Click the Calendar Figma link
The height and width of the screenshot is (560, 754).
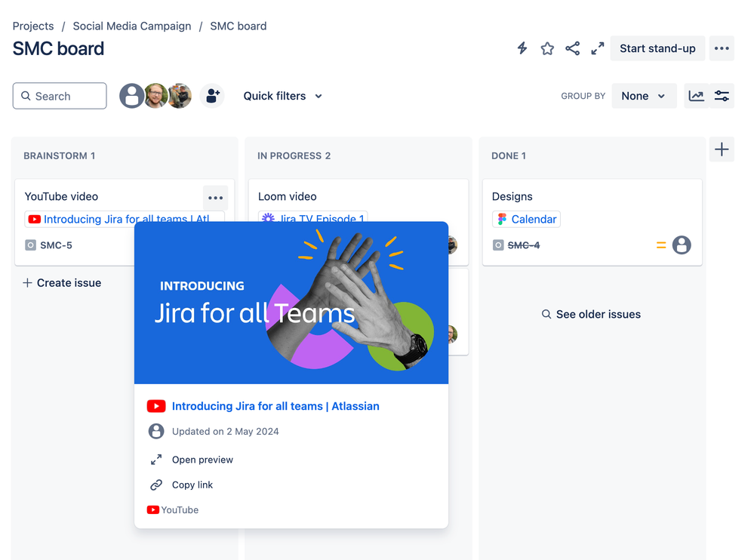(527, 219)
